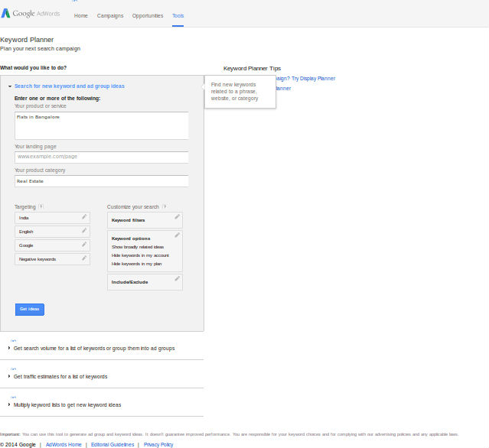The width and height of the screenshot is (489, 448).
Task: Edit Keyword options pencil icon
Action: tap(177, 235)
